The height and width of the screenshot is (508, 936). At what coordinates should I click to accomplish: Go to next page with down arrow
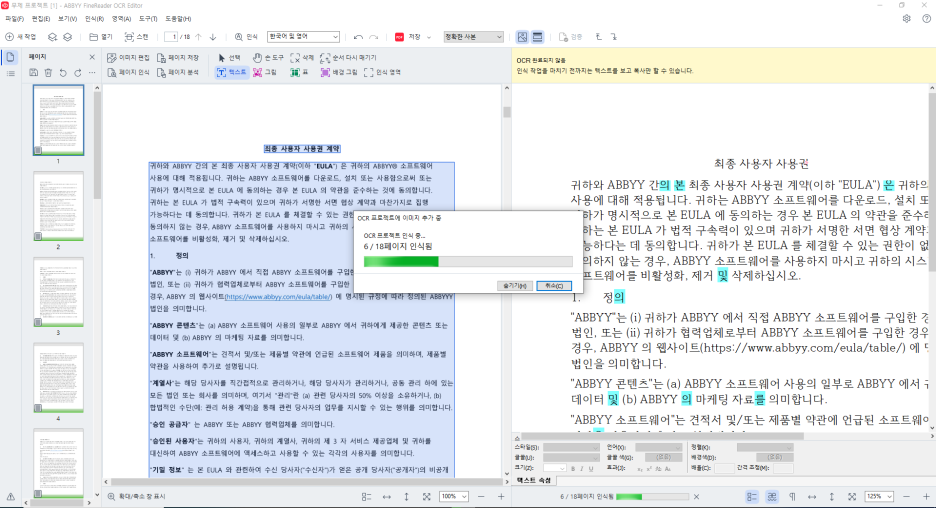coord(213,37)
